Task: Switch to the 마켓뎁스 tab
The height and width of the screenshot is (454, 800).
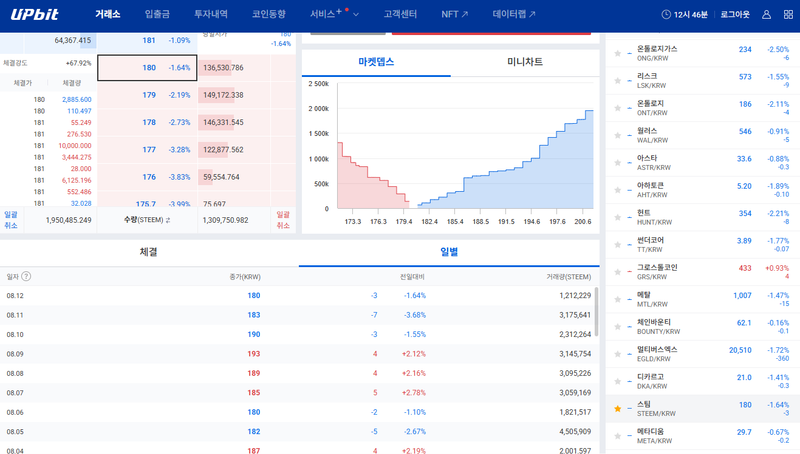Action: pos(376,62)
